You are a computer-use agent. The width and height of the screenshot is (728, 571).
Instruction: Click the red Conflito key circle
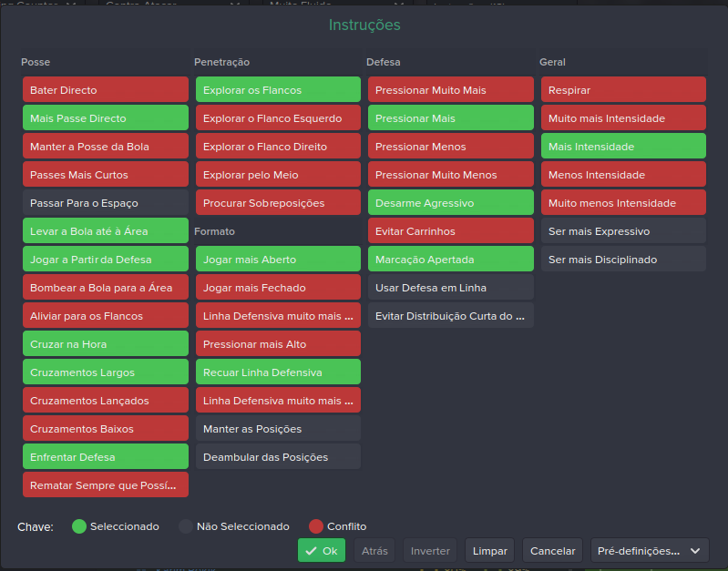pos(316,526)
